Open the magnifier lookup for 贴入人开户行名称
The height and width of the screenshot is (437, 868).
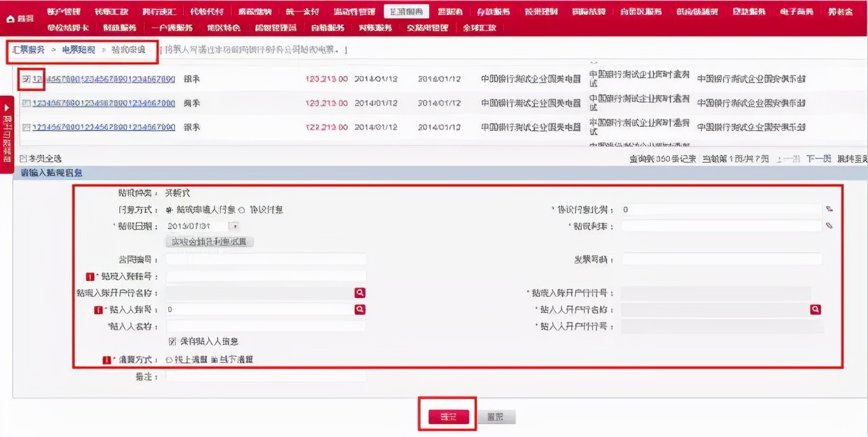pos(815,309)
